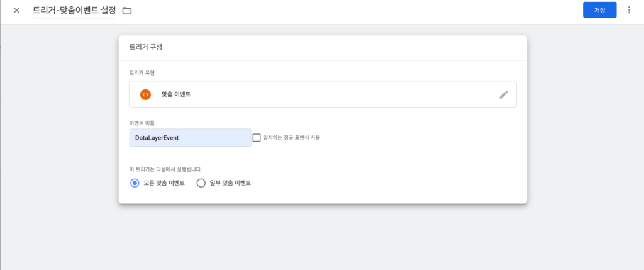Image resolution: width=644 pixels, height=270 pixels.
Task: Select the 맞춤 이벤트 trigger type label
Action: [x=176, y=94]
